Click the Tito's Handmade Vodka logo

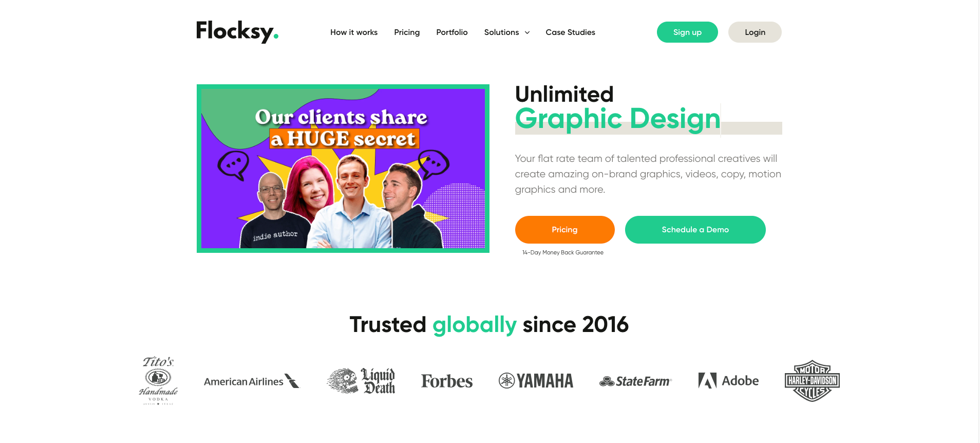click(x=158, y=381)
